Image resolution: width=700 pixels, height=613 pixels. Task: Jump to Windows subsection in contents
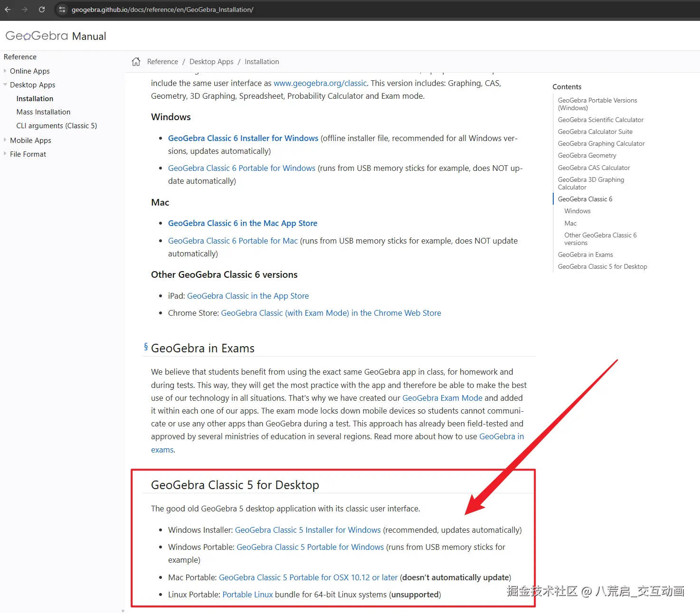[x=577, y=211]
